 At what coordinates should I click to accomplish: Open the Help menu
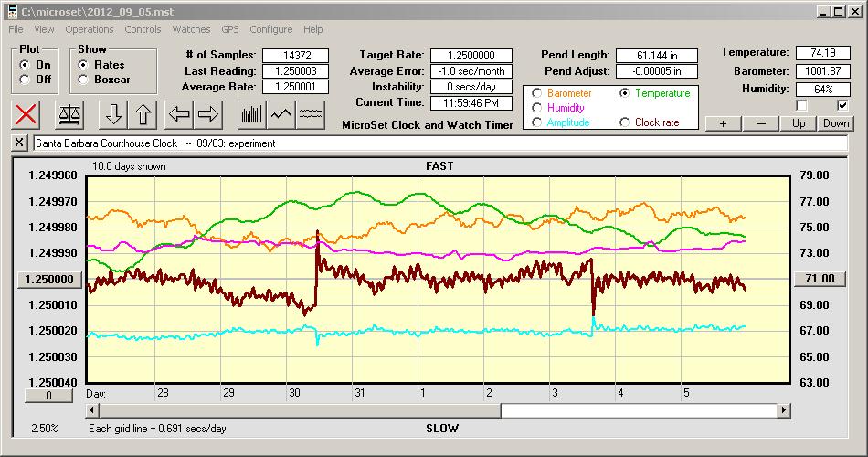point(312,29)
